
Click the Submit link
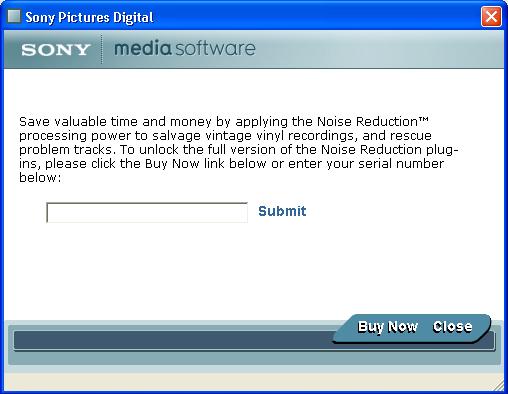282,211
